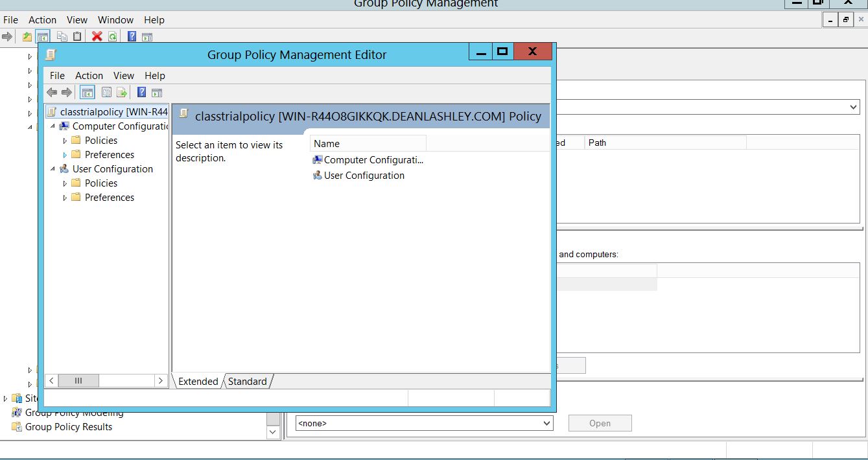Image resolution: width=868 pixels, height=460 pixels.
Task: Expand Preferences under Computer Configuration
Action: coord(65,155)
